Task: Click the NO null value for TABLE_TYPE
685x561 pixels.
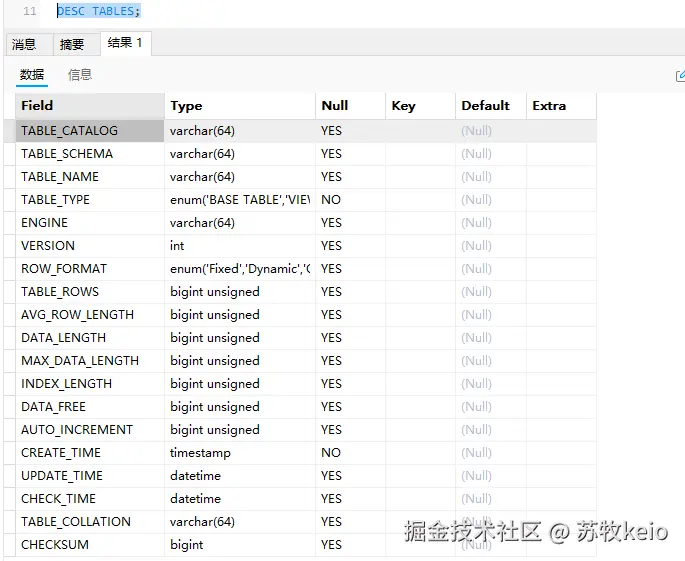Action: pyautogui.click(x=350, y=200)
